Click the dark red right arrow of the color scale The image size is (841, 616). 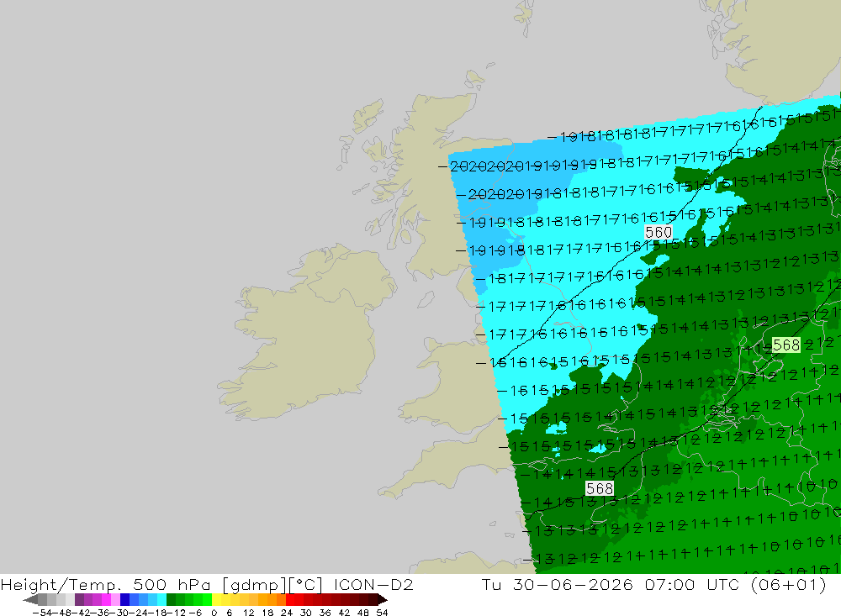pos(382,599)
